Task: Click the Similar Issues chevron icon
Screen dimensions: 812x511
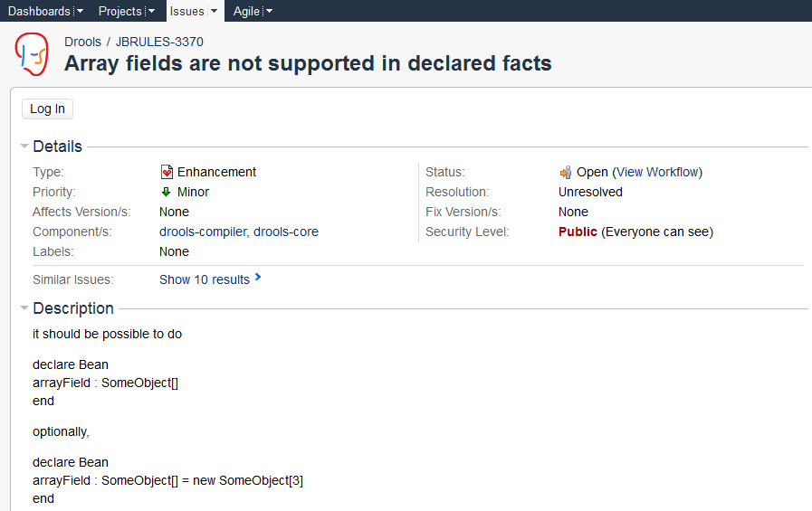Action: pyautogui.click(x=258, y=278)
